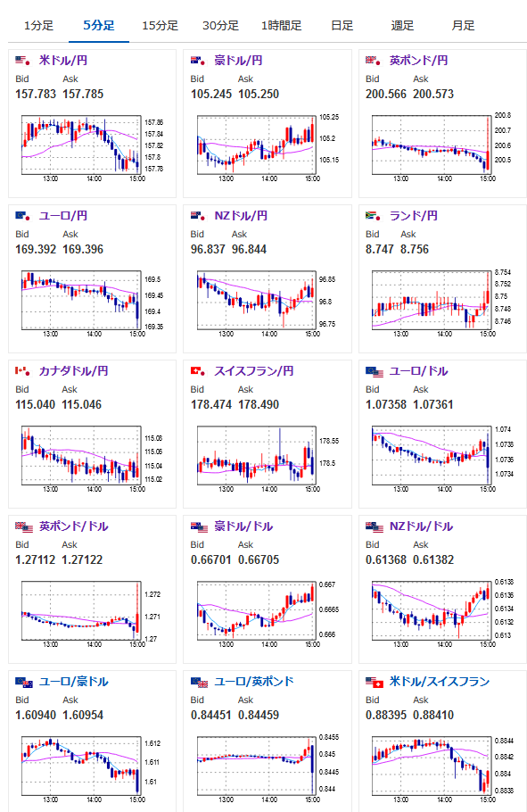Open the 月足 monthly tab

pos(463,25)
